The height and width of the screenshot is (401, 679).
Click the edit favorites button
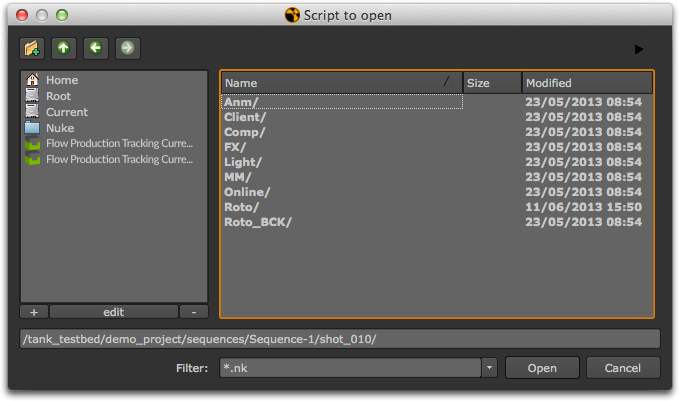tap(113, 312)
